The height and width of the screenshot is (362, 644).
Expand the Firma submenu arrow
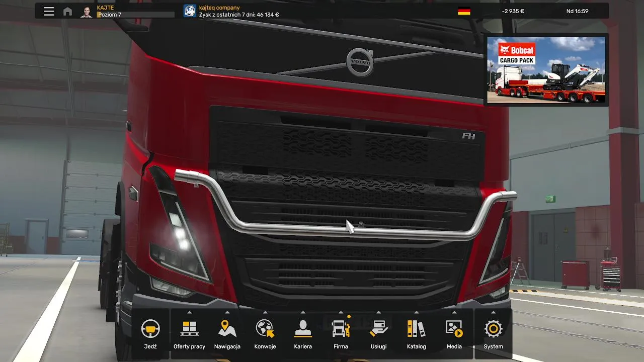pos(341,312)
